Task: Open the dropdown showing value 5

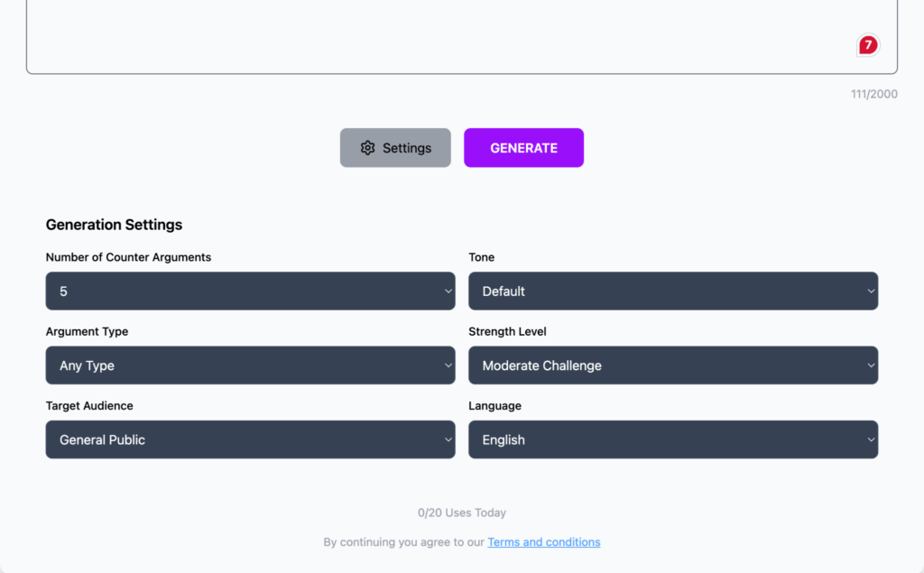Action: pos(250,291)
